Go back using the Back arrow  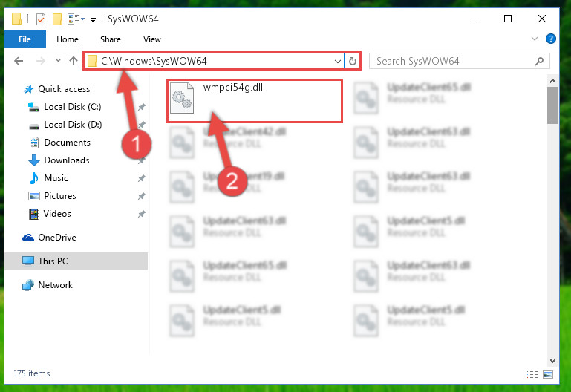tap(19, 61)
